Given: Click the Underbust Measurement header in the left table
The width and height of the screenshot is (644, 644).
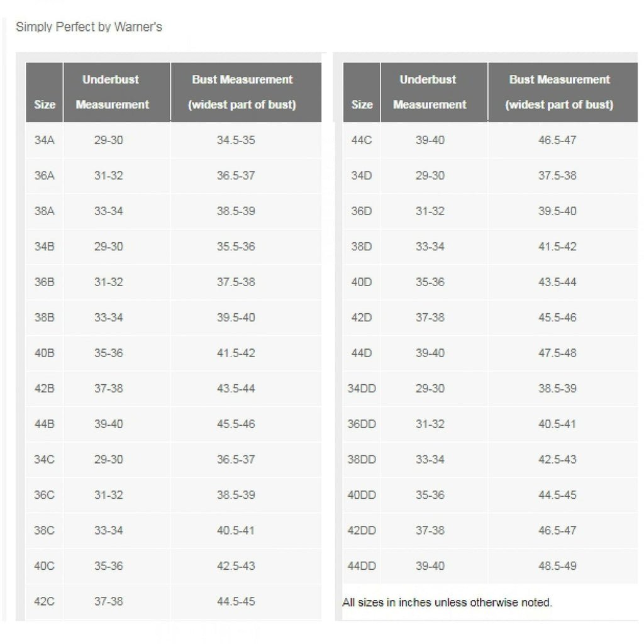Looking at the screenshot, I should pos(112,92).
